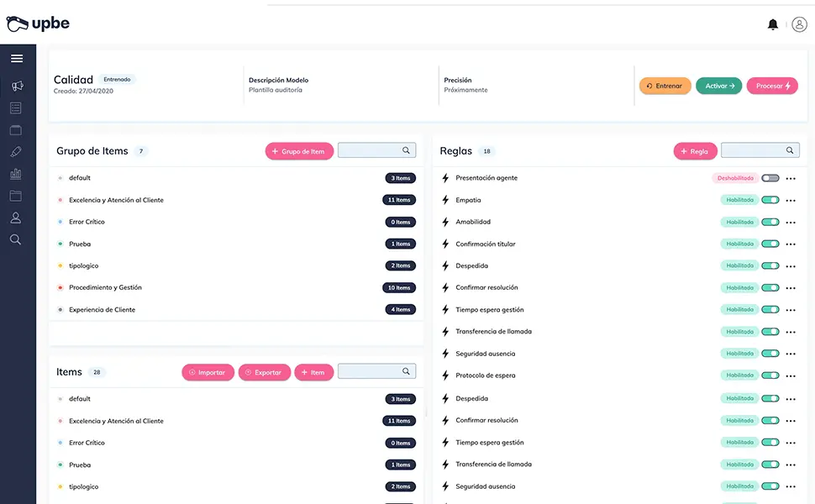This screenshot has width=815, height=504.
Task: Click the Reglas search input field
Action: pos(753,150)
